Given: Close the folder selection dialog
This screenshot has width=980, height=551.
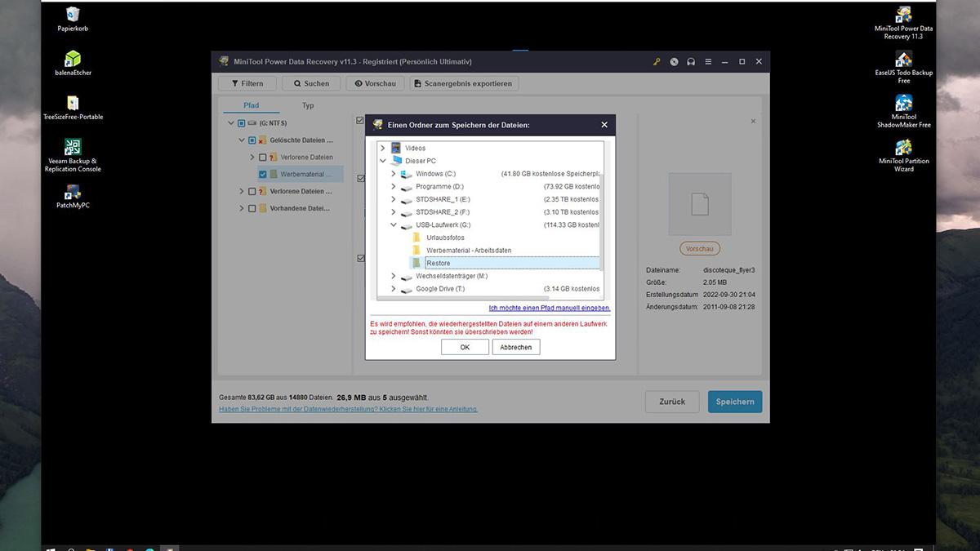Looking at the screenshot, I should click(604, 125).
